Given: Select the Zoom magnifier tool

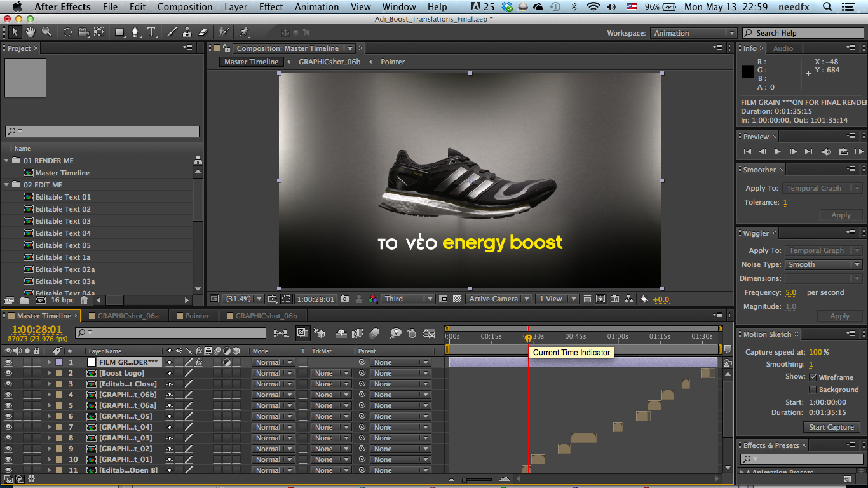Looking at the screenshot, I should coord(46,32).
